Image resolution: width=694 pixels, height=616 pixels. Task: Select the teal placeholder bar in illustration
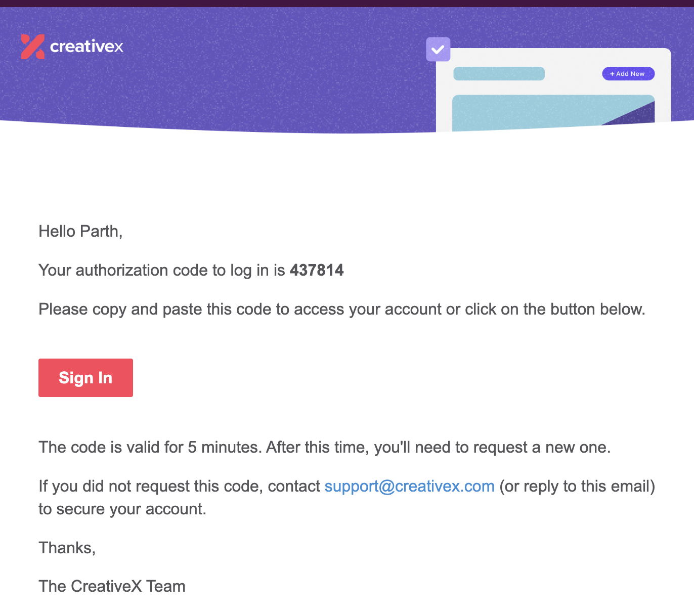point(499,74)
